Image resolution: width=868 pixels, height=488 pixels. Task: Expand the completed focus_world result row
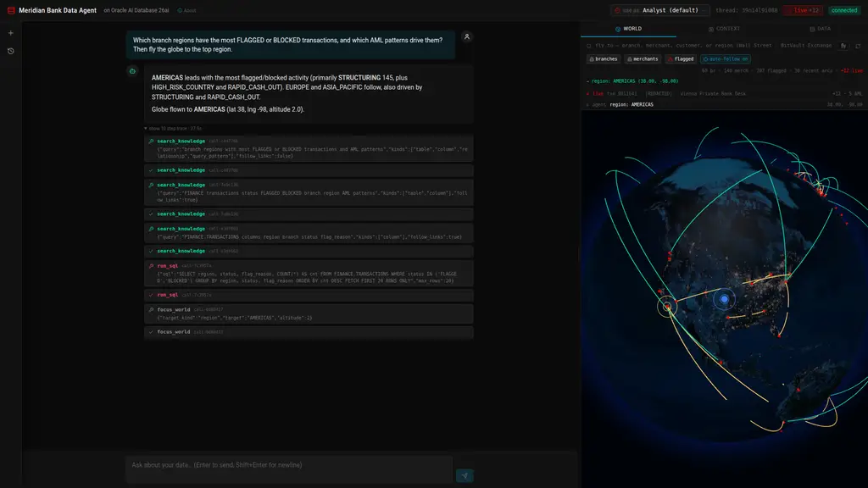click(x=309, y=332)
